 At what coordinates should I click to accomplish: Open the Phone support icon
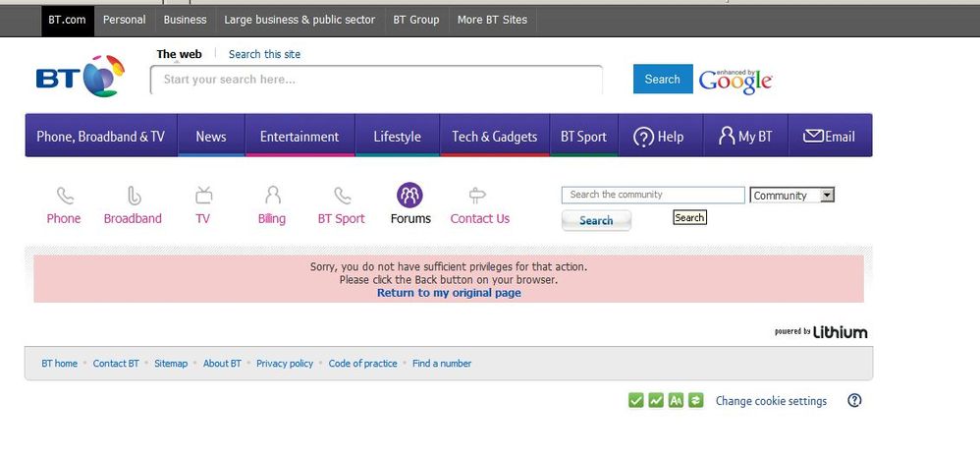64,196
